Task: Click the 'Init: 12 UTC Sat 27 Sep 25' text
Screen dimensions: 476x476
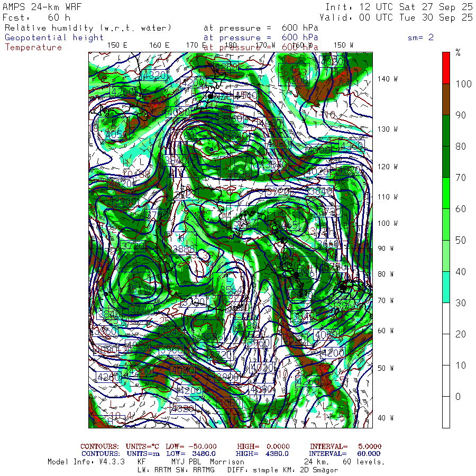Action: click(x=399, y=7)
